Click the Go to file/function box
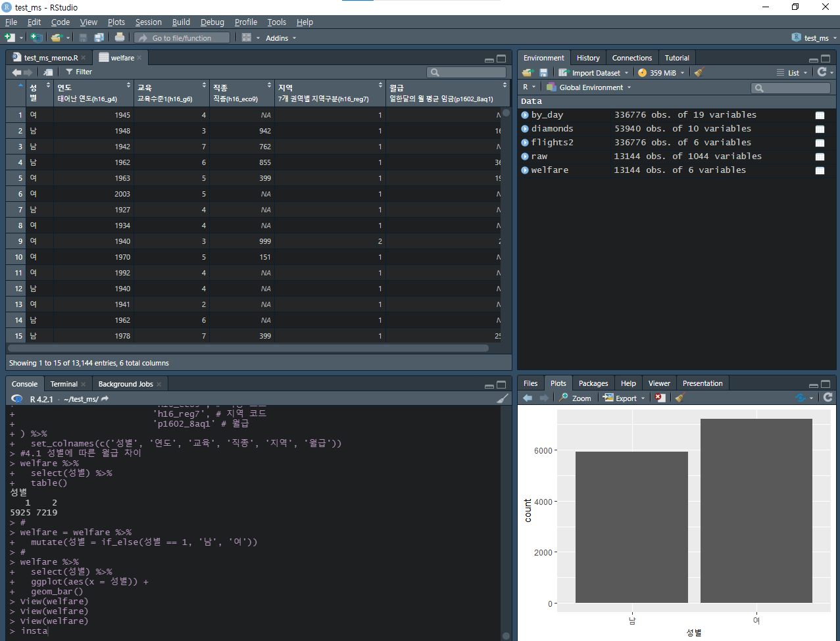Screen dimensions: 840x641 pyautogui.click(x=182, y=37)
